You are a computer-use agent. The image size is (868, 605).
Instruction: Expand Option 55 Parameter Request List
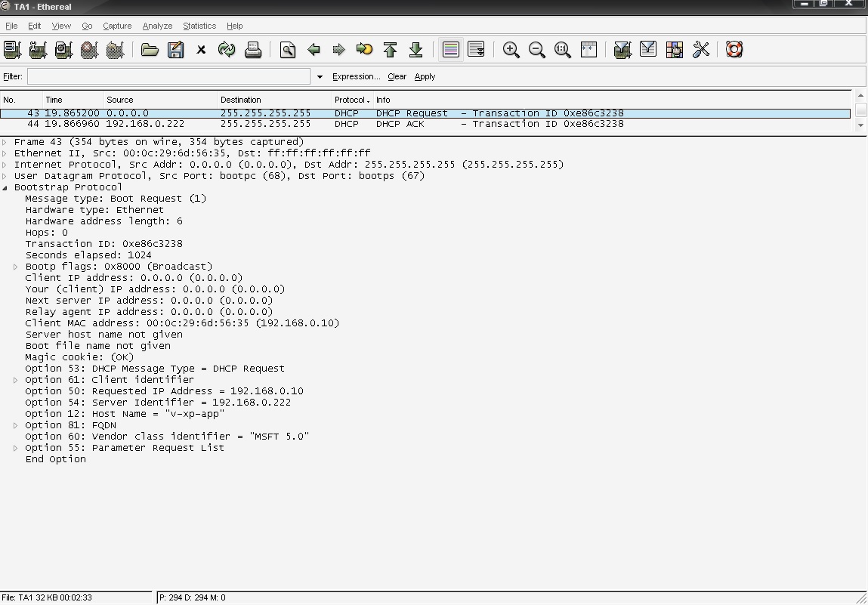click(15, 447)
